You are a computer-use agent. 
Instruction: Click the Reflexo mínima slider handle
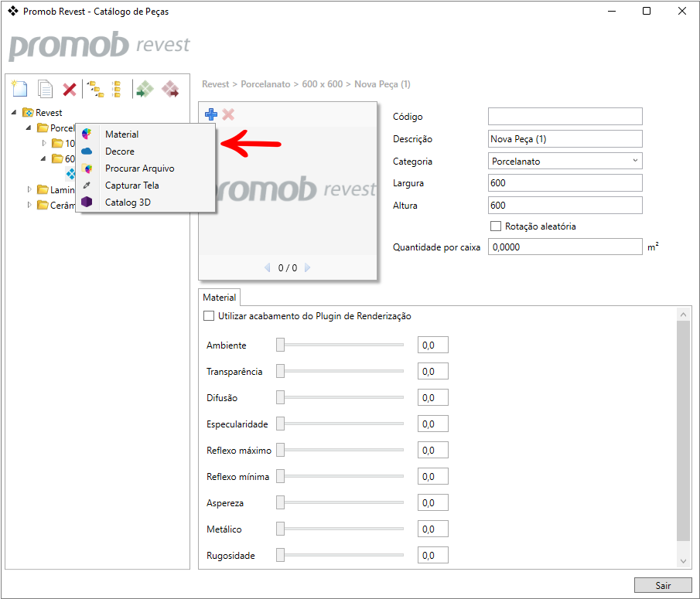[280, 476]
